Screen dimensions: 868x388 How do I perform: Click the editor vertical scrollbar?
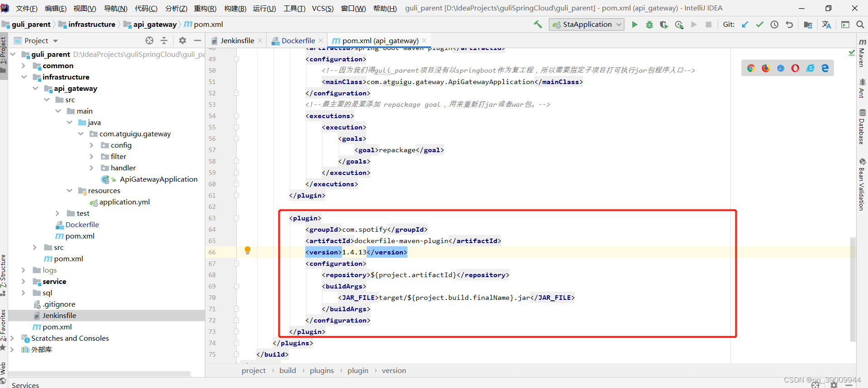(x=853, y=289)
